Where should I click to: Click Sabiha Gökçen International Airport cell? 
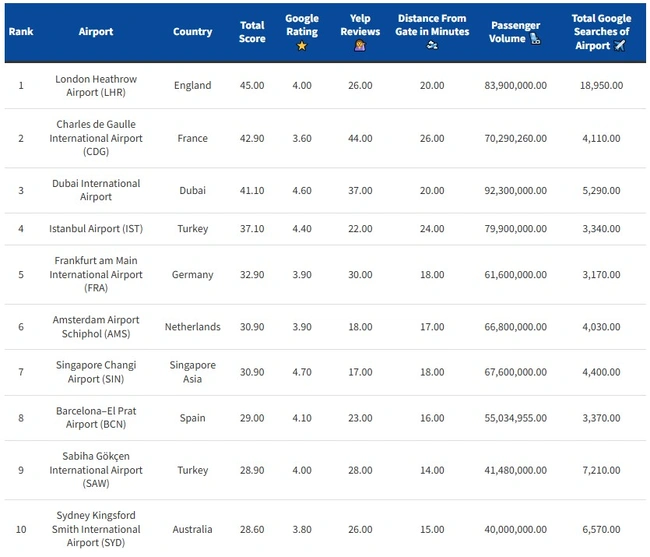(96, 470)
